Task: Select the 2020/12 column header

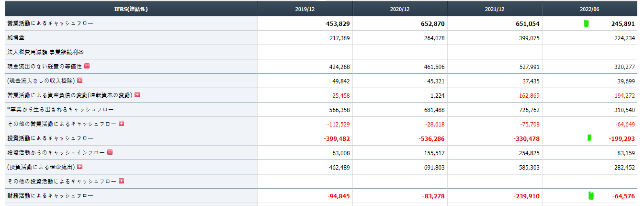Action: [x=400, y=9]
